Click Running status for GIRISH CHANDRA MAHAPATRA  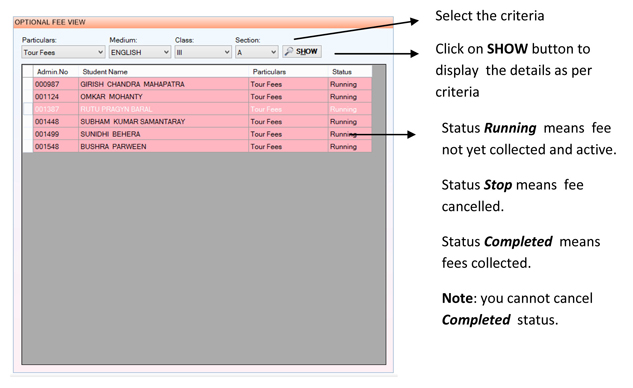click(x=350, y=84)
